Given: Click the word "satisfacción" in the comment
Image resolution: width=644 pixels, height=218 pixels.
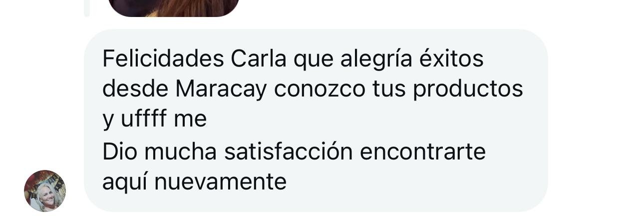Looking at the screenshot, I should [x=288, y=151].
